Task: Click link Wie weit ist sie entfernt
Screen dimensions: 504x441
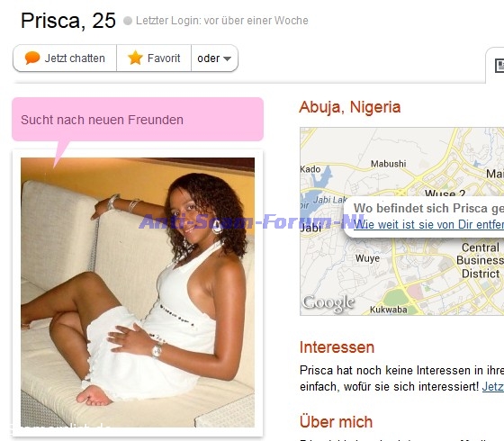Action: coord(428,224)
